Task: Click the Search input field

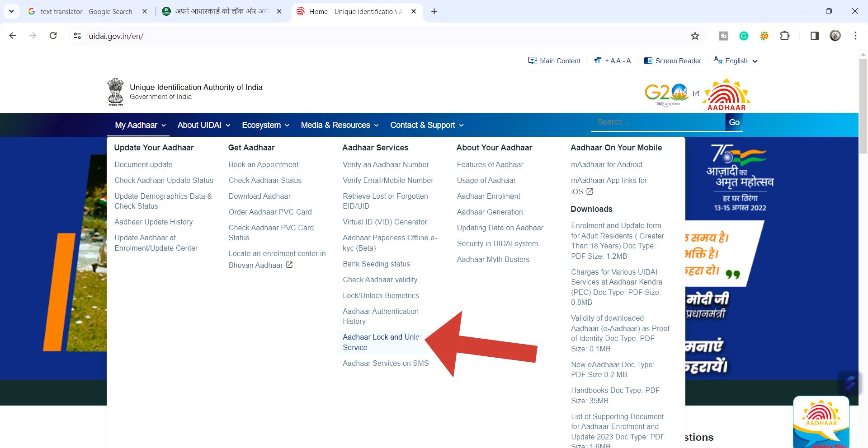Action: click(658, 122)
